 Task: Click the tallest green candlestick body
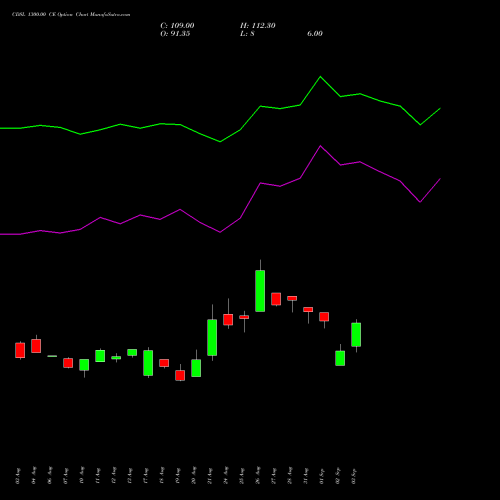[x=260, y=291]
